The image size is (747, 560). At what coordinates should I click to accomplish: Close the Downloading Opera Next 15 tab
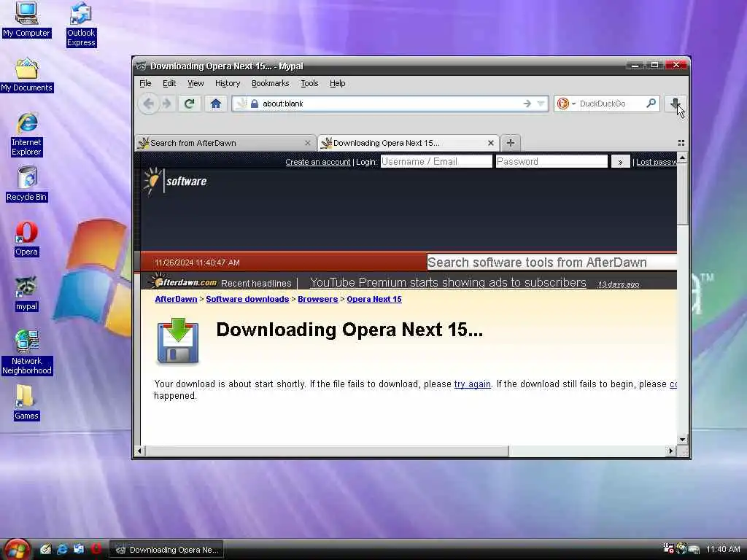click(491, 143)
